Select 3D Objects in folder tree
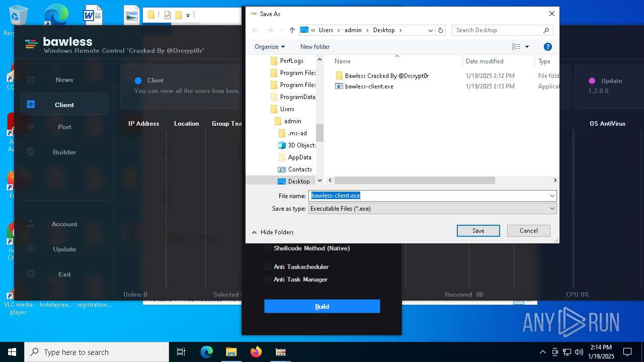This screenshot has width=644, height=362. coord(297,145)
